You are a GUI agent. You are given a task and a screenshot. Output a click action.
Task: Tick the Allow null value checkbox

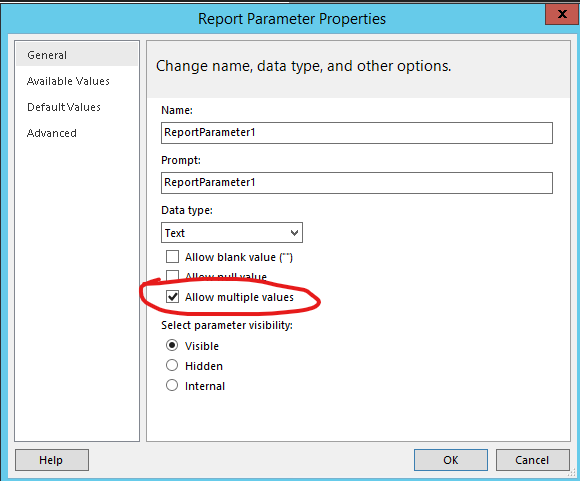coord(172,276)
